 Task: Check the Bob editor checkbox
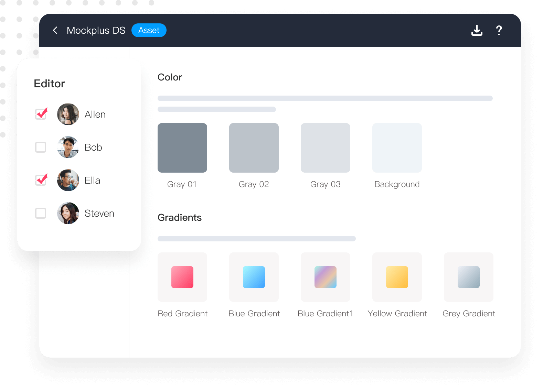click(41, 147)
